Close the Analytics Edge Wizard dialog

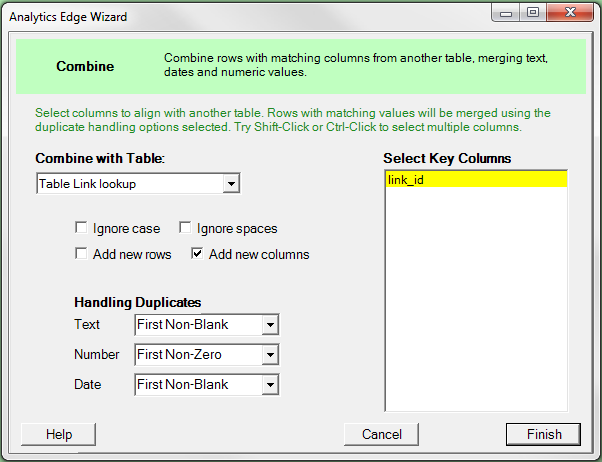click(x=569, y=15)
